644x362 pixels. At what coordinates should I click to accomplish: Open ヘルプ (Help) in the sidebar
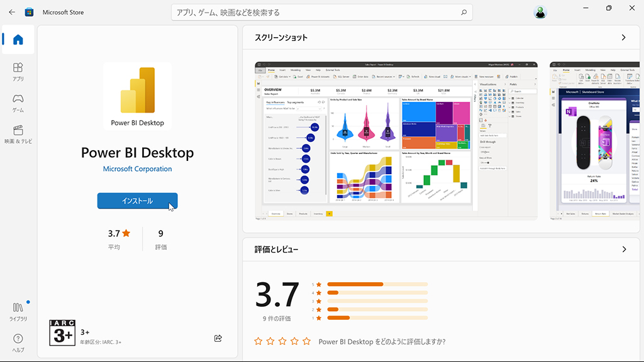[18, 343]
